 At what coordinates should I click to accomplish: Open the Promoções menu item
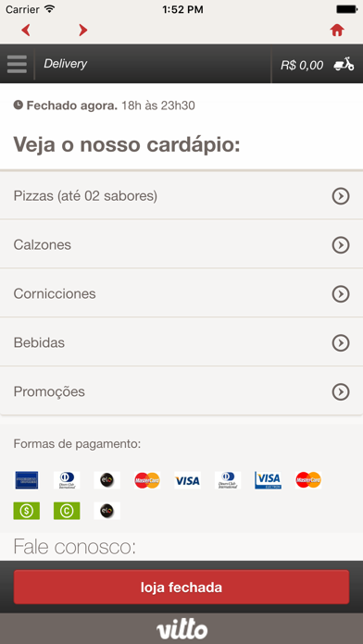click(x=181, y=391)
